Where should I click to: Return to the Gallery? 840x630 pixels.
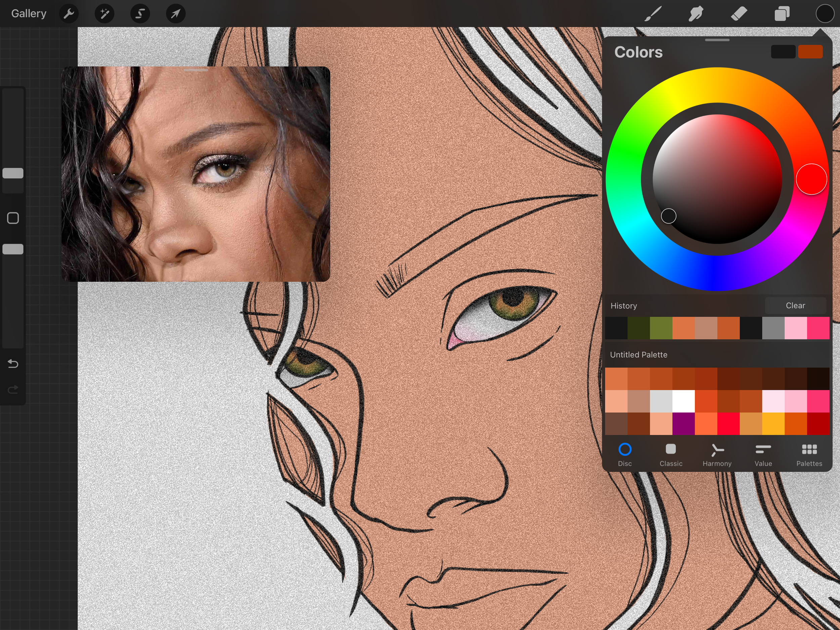pyautogui.click(x=29, y=14)
